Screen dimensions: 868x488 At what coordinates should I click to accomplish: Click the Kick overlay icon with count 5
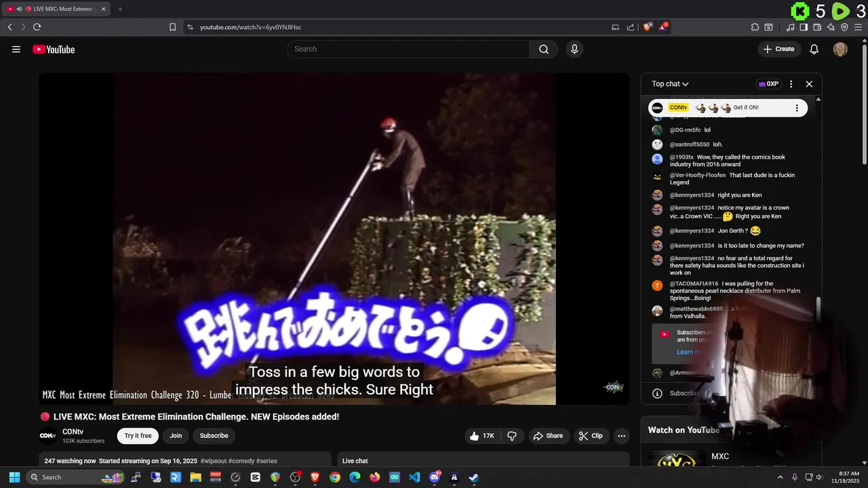pyautogui.click(x=800, y=11)
